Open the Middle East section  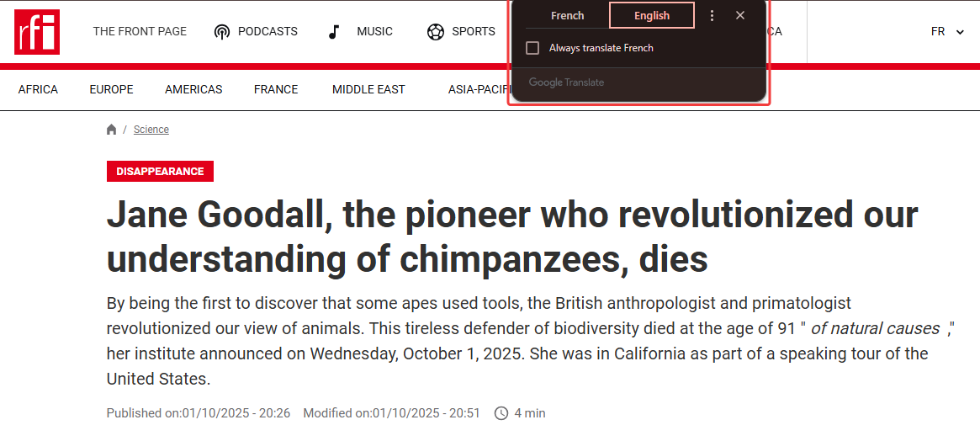tap(368, 89)
